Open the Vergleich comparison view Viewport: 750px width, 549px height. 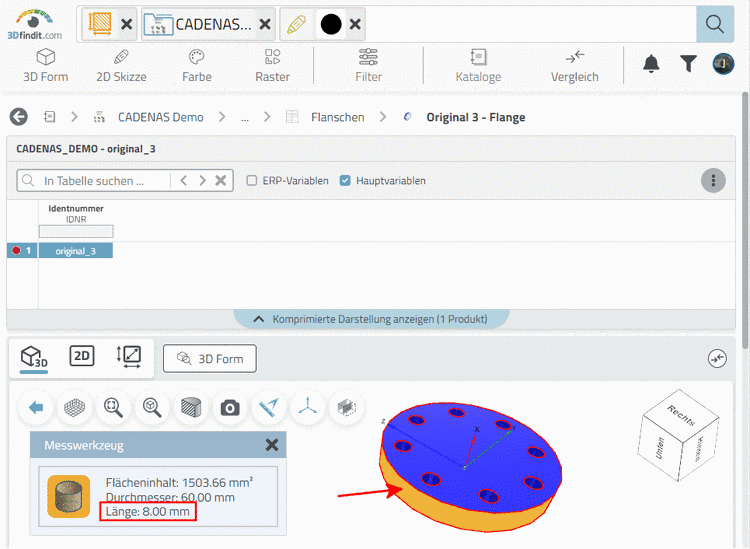pos(574,66)
